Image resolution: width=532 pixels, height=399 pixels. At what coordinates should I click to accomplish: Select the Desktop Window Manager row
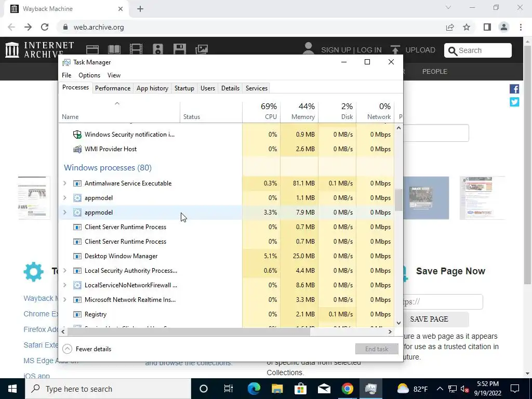227,256
